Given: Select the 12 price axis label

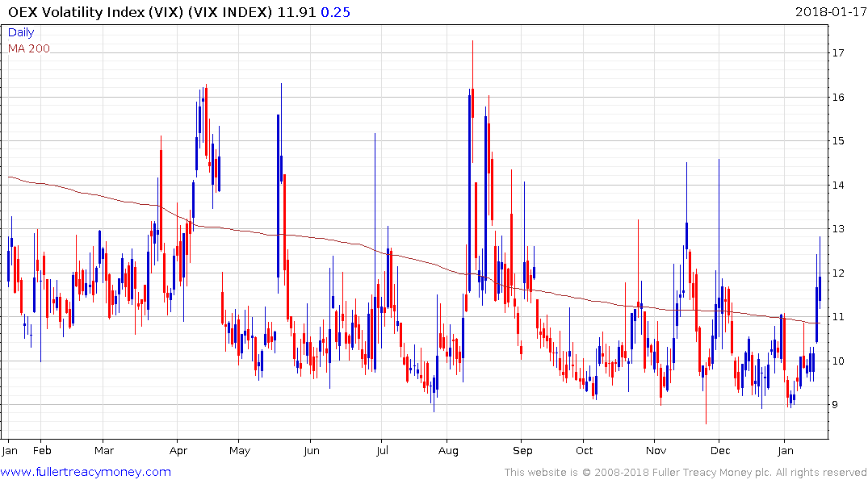Looking at the screenshot, I should 838,273.
